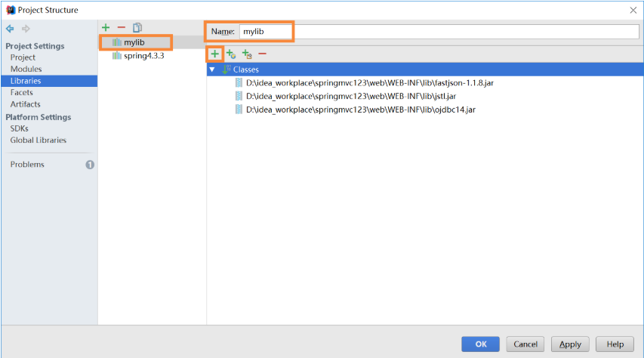Select the jstl.jar path entry
The height and width of the screenshot is (358, 644).
351,96
